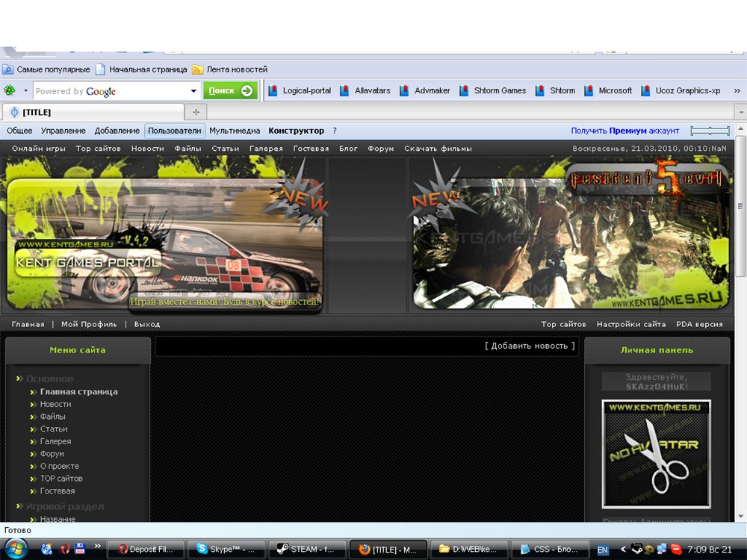
Task: Open the Allavatars bookmark
Action: [365, 90]
